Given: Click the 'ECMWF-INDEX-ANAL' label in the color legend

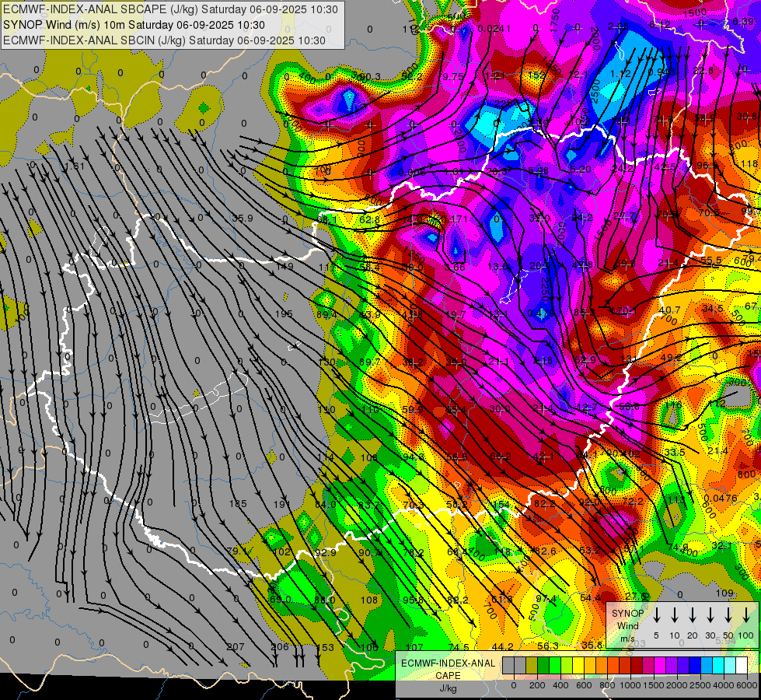Looking at the screenshot, I should pos(448,663).
